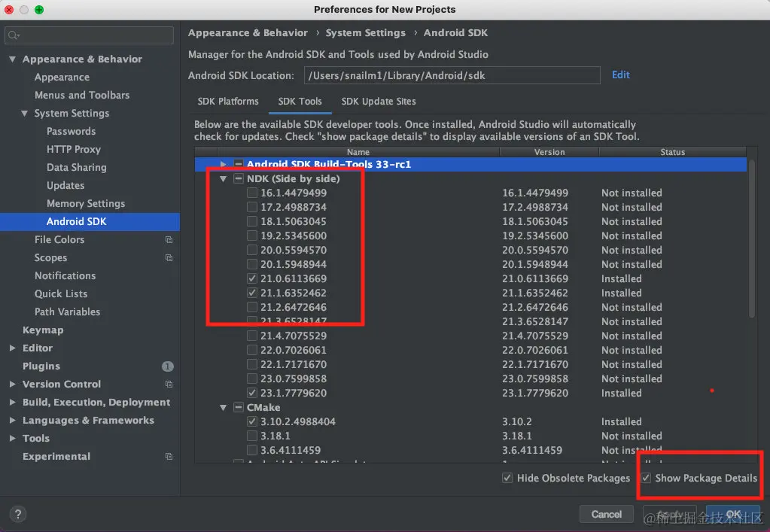Uncheck CMake 3.10.2.4988404
The width and height of the screenshot is (770, 532).
click(252, 421)
